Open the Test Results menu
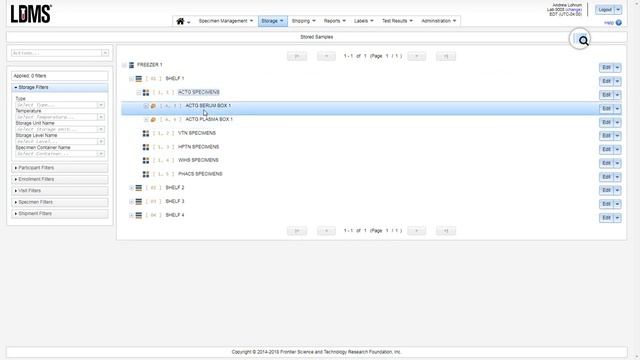 397,21
